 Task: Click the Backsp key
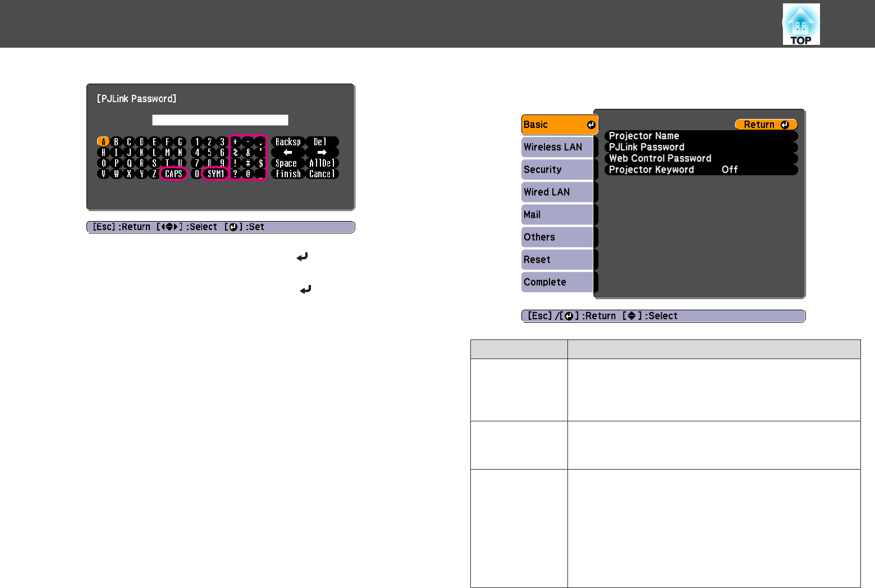pos(288,142)
